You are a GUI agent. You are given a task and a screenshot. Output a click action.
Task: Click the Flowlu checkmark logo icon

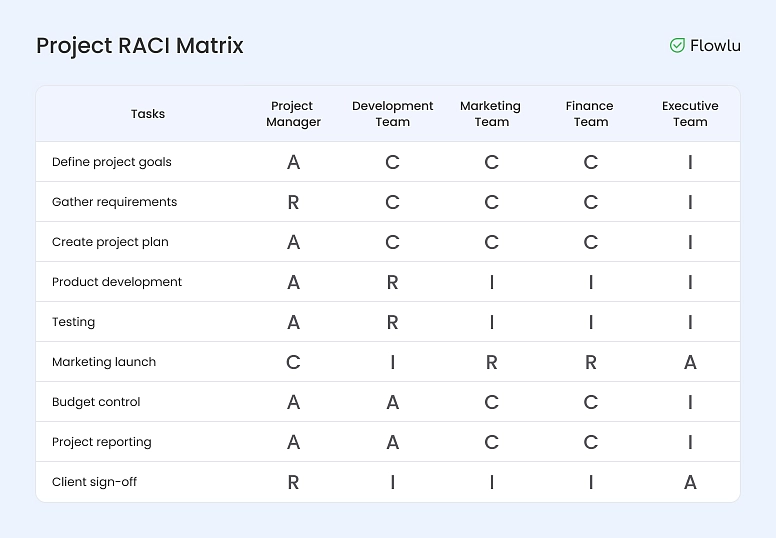[x=677, y=45]
